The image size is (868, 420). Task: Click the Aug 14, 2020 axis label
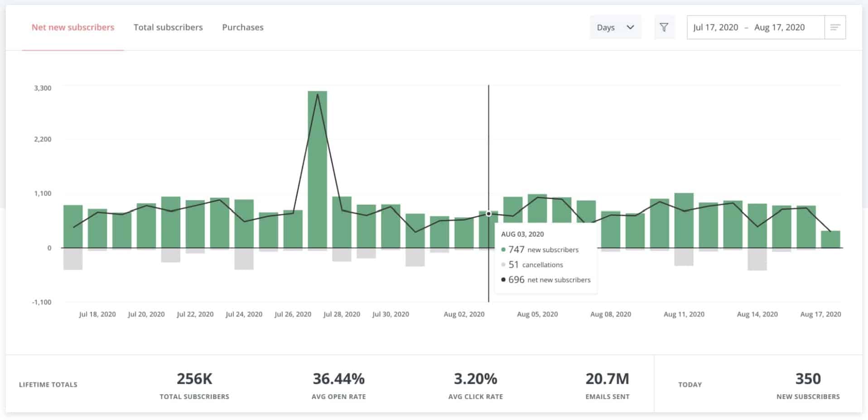[x=757, y=314]
